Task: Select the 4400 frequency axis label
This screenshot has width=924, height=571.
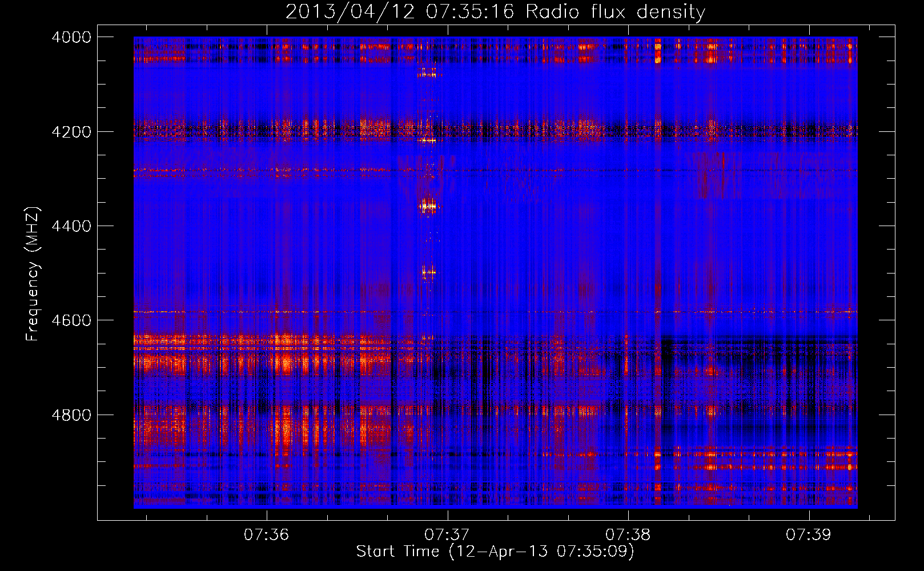Action: click(71, 226)
